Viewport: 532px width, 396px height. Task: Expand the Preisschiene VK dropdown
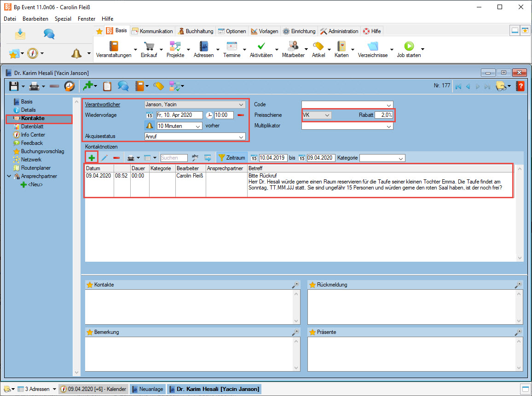coord(327,115)
